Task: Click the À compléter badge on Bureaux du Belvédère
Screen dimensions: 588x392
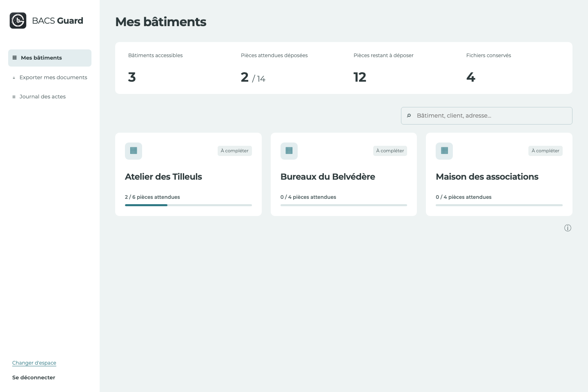Action: [x=390, y=151]
